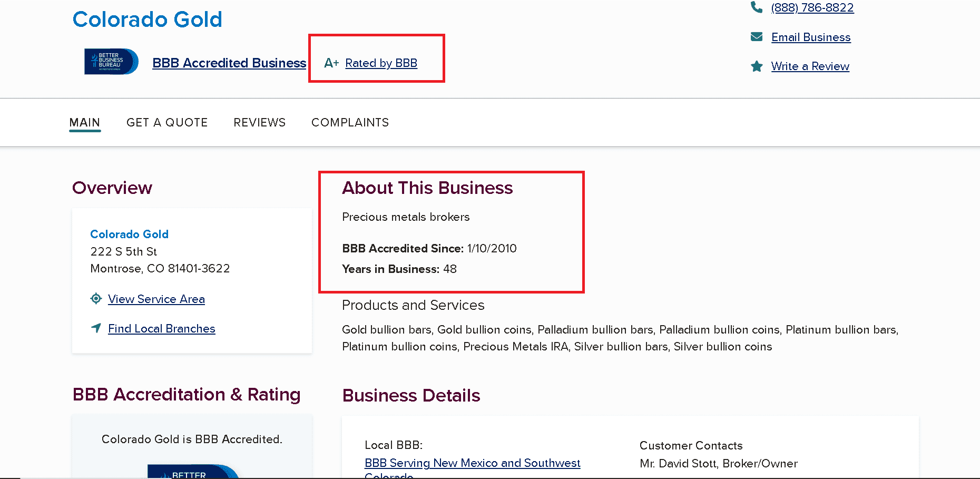Image resolution: width=980 pixels, height=479 pixels.
Task: Open the Rated by BBB link
Action: coord(381,63)
